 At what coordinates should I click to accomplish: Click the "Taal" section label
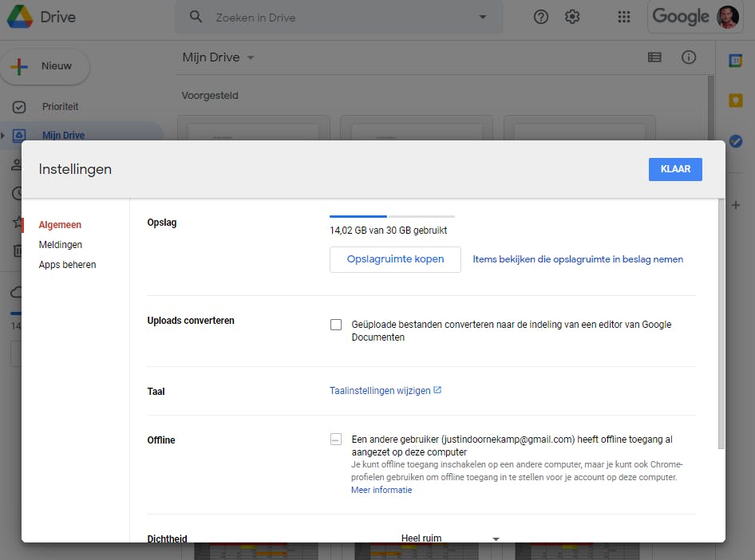pyautogui.click(x=156, y=392)
